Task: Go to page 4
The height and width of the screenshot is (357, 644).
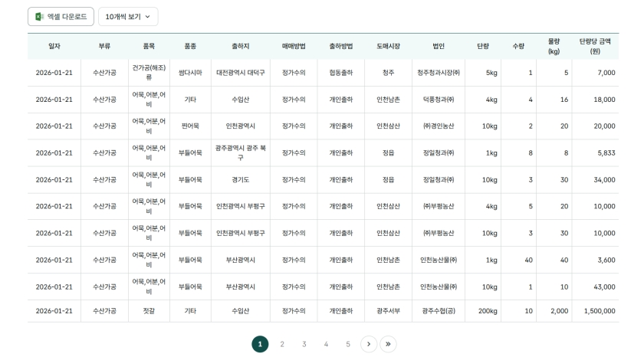Action: click(x=326, y=344)
